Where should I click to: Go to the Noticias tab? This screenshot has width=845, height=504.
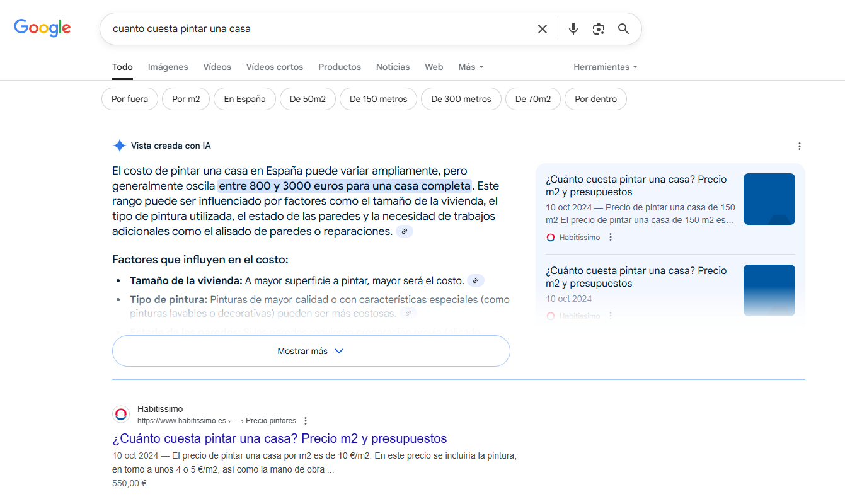[x=393, y=67]
